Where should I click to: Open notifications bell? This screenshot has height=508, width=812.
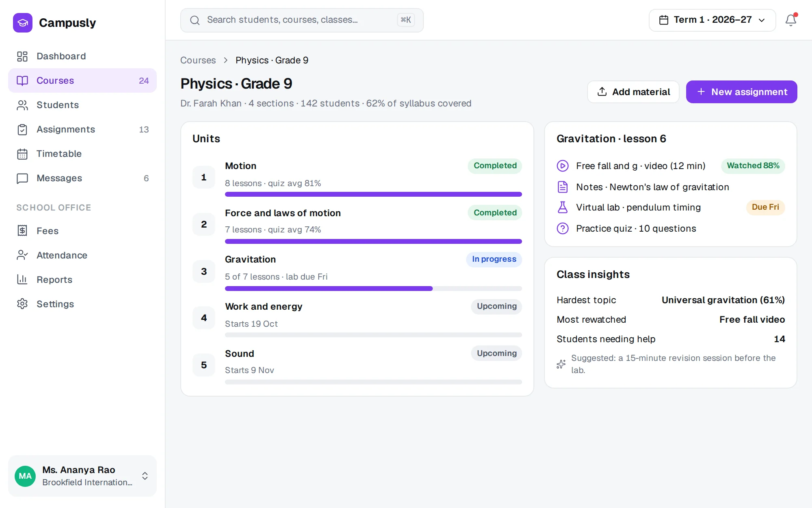(791, 20)
